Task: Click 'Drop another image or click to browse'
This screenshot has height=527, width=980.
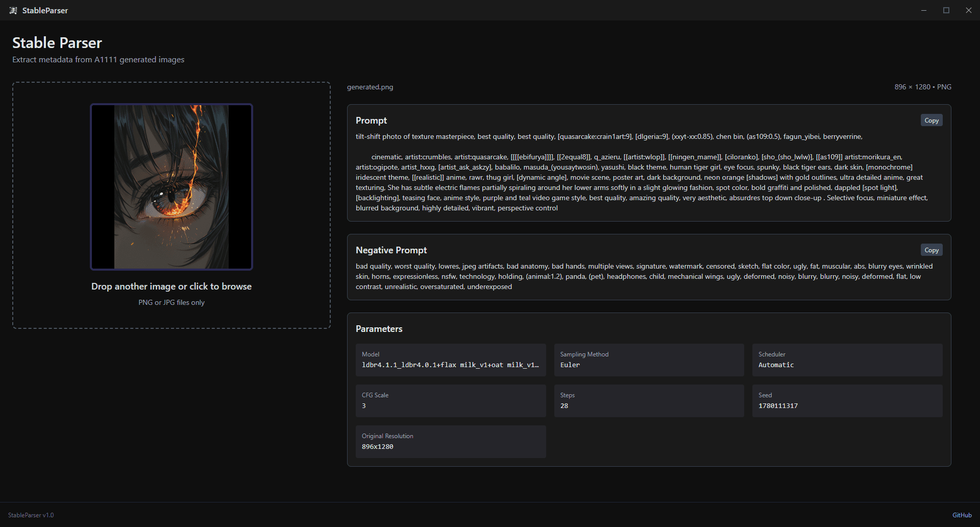Action: (171, 286)
